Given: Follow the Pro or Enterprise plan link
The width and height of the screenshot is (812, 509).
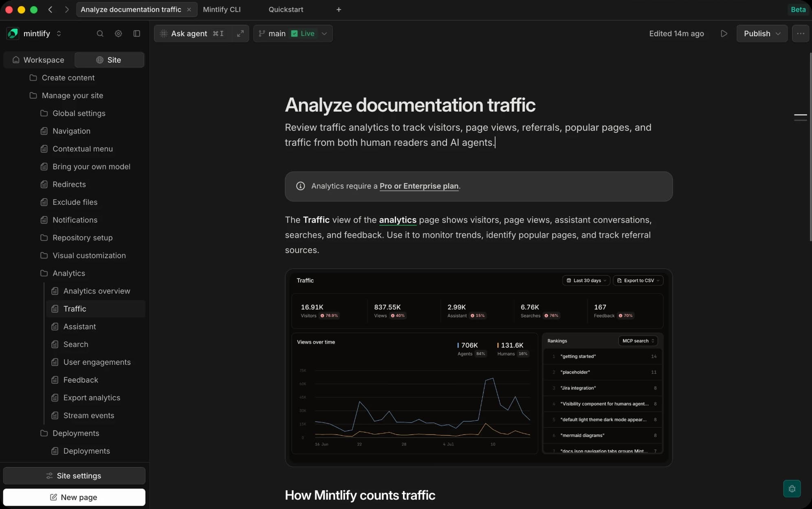Looking at the screenshot, I should 419,186.
